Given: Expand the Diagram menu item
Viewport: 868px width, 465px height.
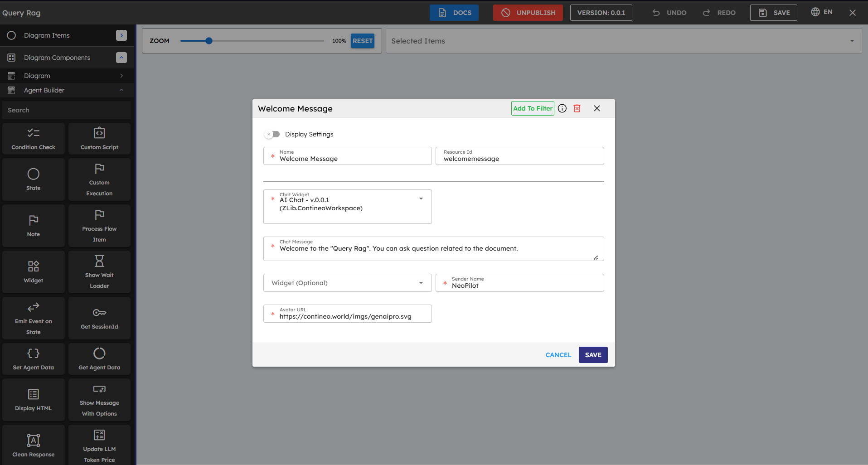Looking at the screenshot, I should pos(121,76).
